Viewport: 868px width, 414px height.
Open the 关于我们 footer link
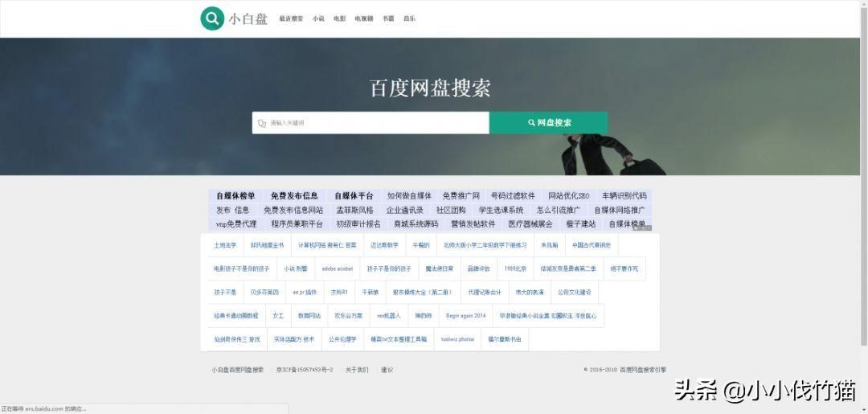point(357,370)
